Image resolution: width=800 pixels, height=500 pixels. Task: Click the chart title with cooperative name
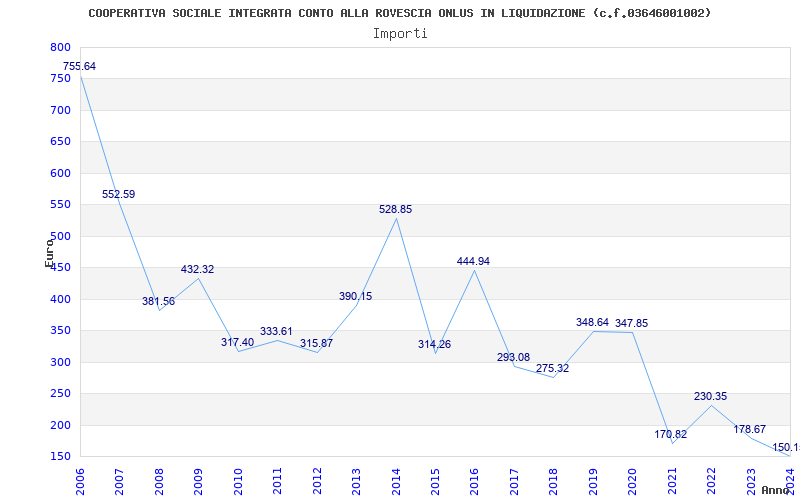pos(400,13)
